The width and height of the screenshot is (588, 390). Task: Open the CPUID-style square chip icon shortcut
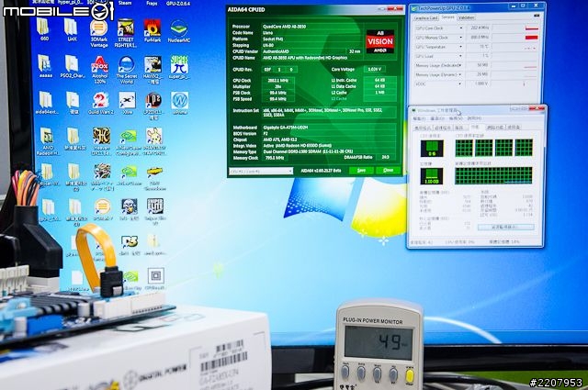155,280
